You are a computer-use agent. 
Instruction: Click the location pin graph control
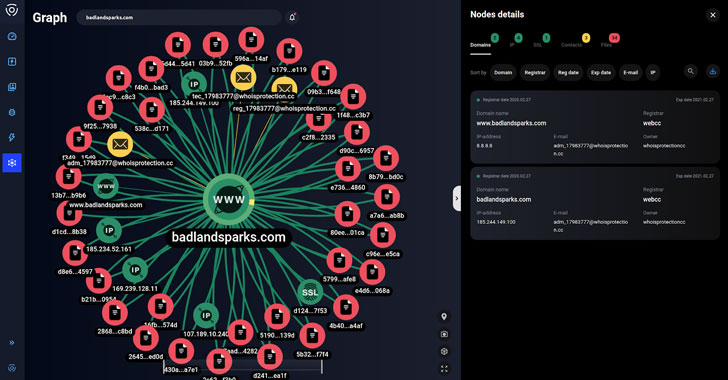(444, 316)
